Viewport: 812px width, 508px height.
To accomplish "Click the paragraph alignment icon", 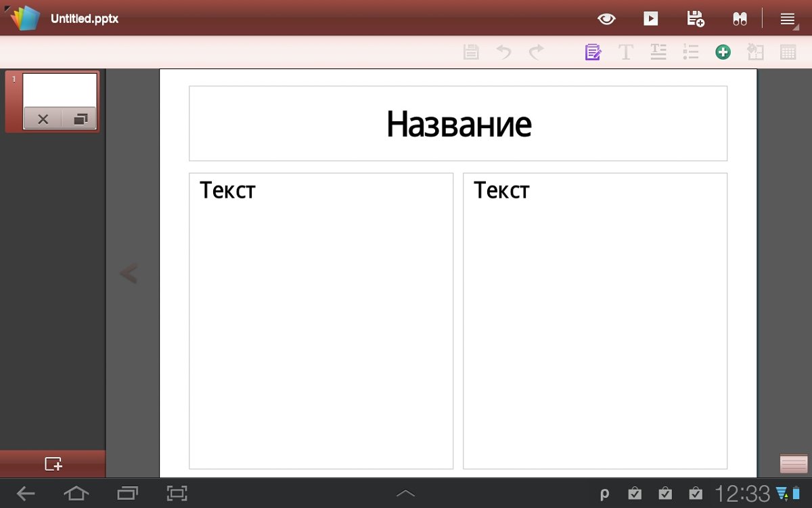I will 658,52.
